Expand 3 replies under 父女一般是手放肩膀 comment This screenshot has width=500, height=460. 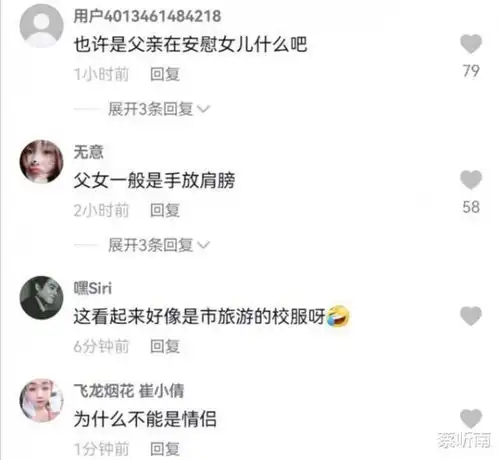(151, 245)
